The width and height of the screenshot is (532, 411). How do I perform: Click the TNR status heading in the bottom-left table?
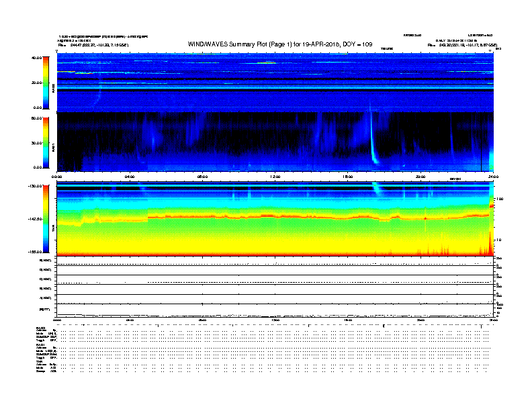pos(39,361)
